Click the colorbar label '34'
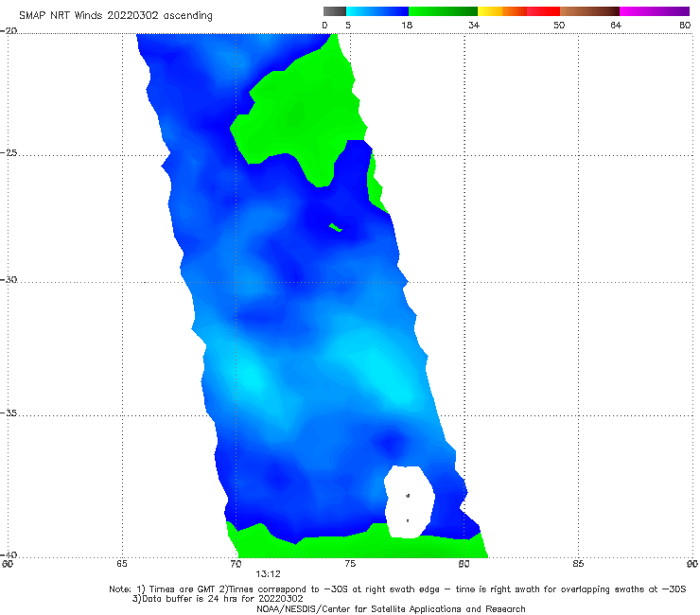 474,25
